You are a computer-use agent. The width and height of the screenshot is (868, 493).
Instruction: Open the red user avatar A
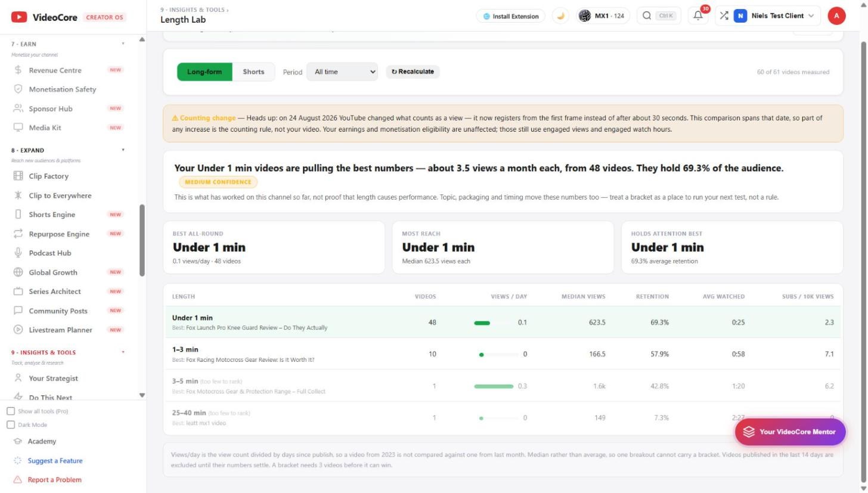point(836,16)
